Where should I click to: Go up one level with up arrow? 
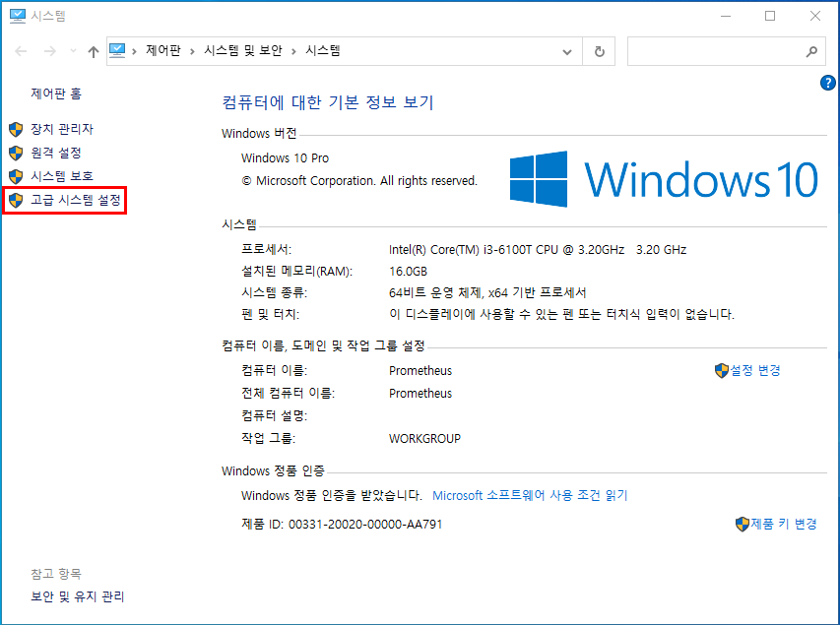(94, 51)
